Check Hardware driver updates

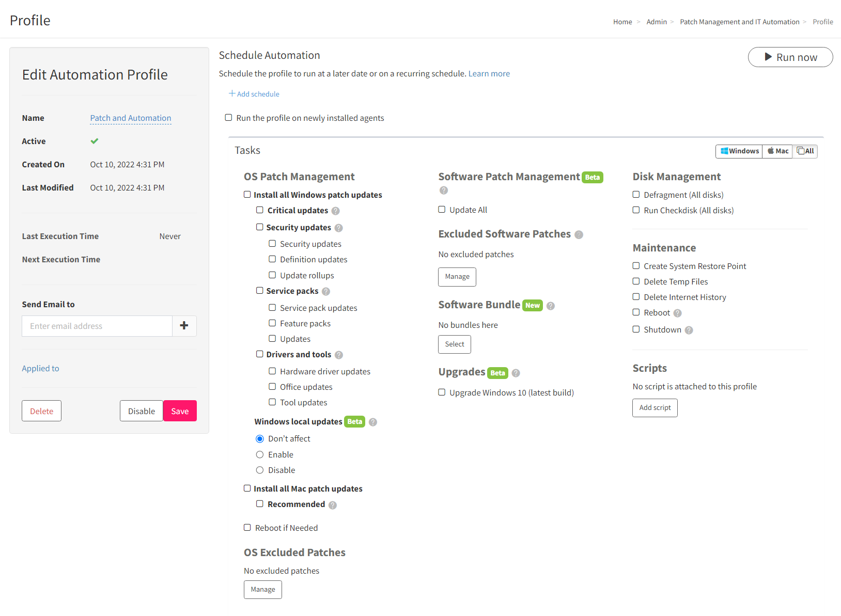[272, 371]
